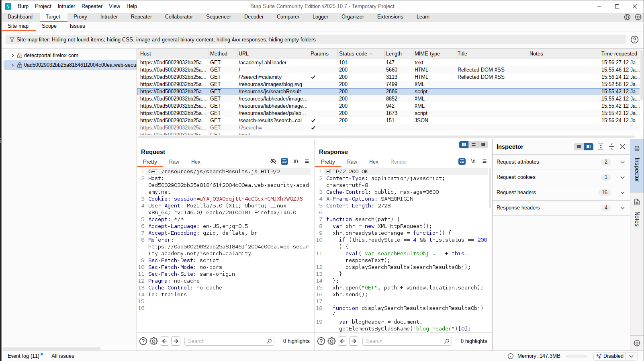Open the globe browser icon near Learn
The image size is (644, 361).
point(627,17)
